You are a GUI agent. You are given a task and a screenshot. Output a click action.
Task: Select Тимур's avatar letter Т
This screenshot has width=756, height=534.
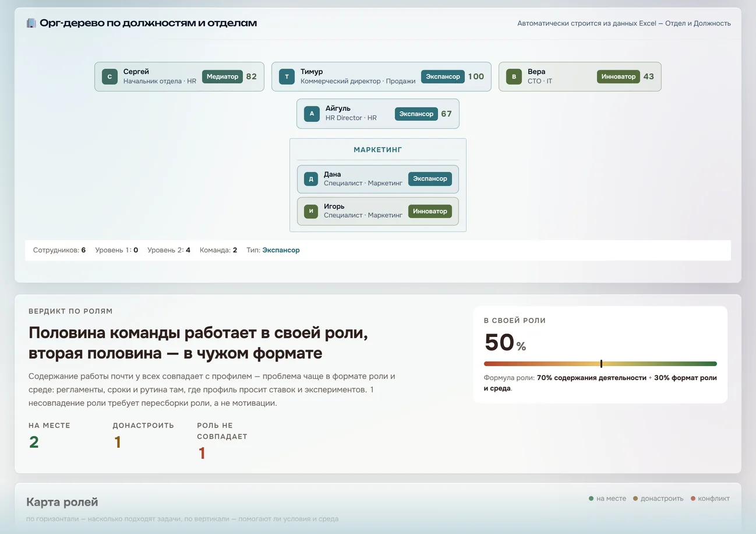(287, 76)
